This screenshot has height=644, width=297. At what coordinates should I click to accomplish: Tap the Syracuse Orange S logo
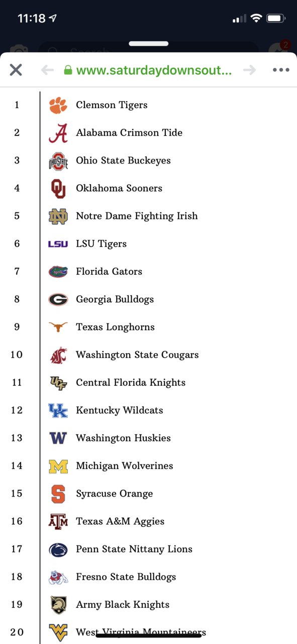(x=58, y=494)
